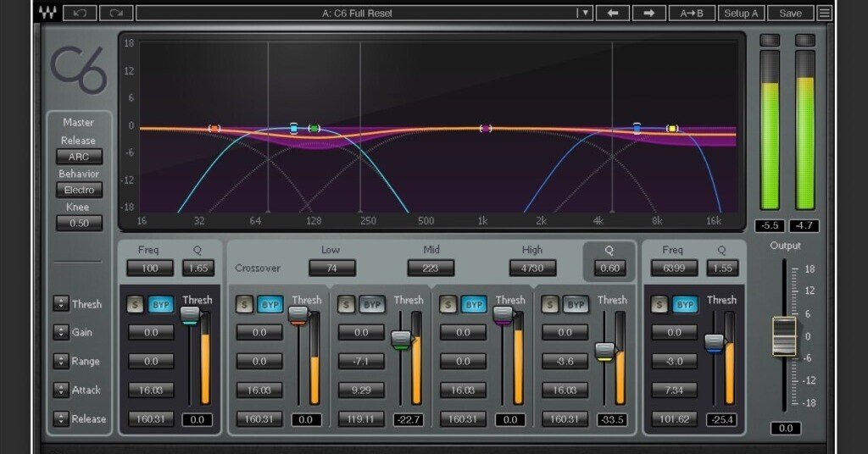Solo the right floating band at 6399 Hz
The width and height of the screenshot is (868, 454).
point(659,304)
